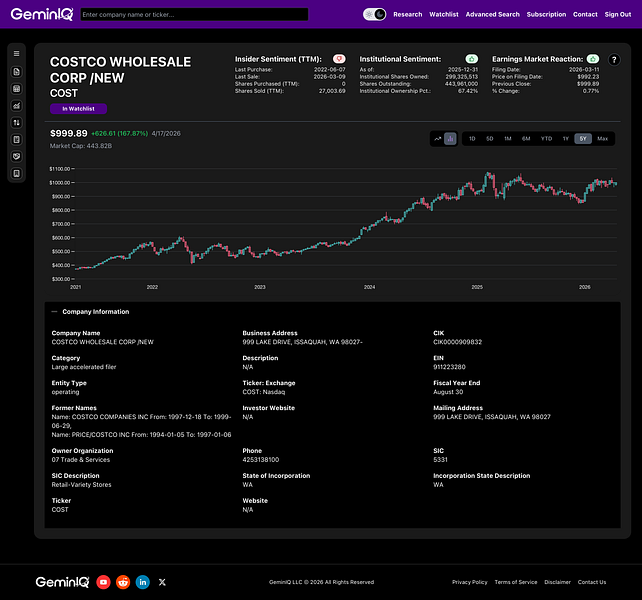Viewport: 642px width, 600px height.
Task: Open the heart sentiment icon in sidebar
Action: click(16, 156)
